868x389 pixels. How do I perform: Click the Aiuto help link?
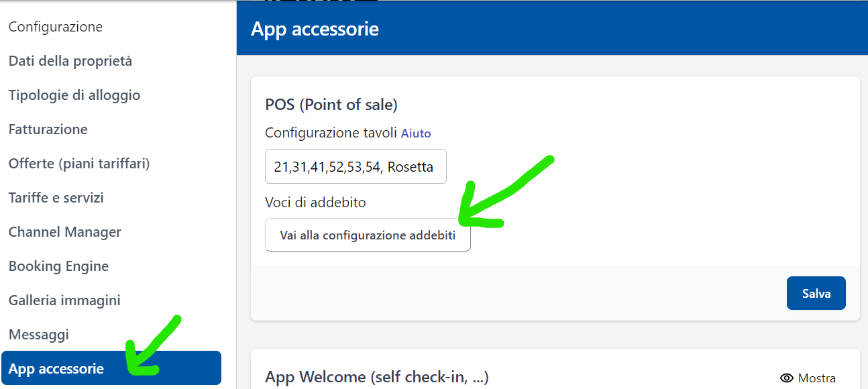coord(416,133)
